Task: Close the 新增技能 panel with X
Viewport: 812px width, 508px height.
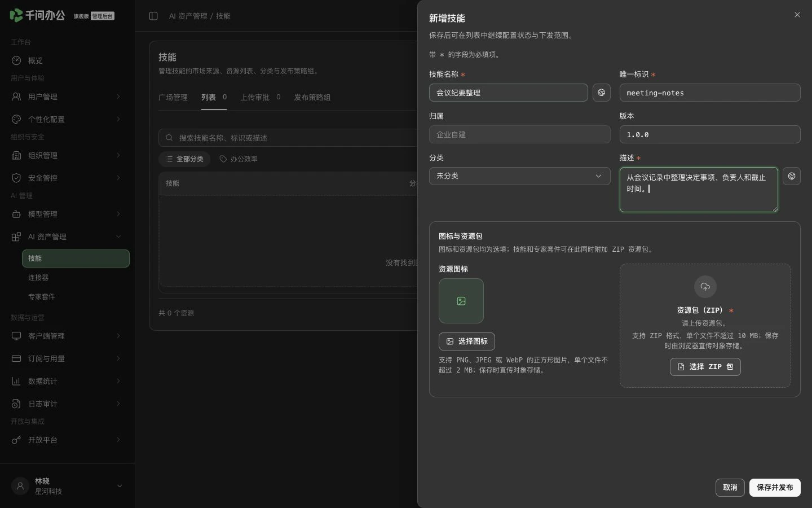Action: point(797,15)
